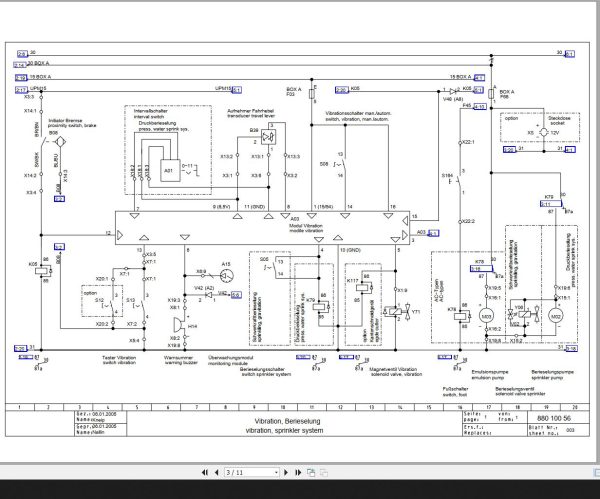Follow the 31 link right of socket X5
The image size is (600, 499).
[570, 150]
